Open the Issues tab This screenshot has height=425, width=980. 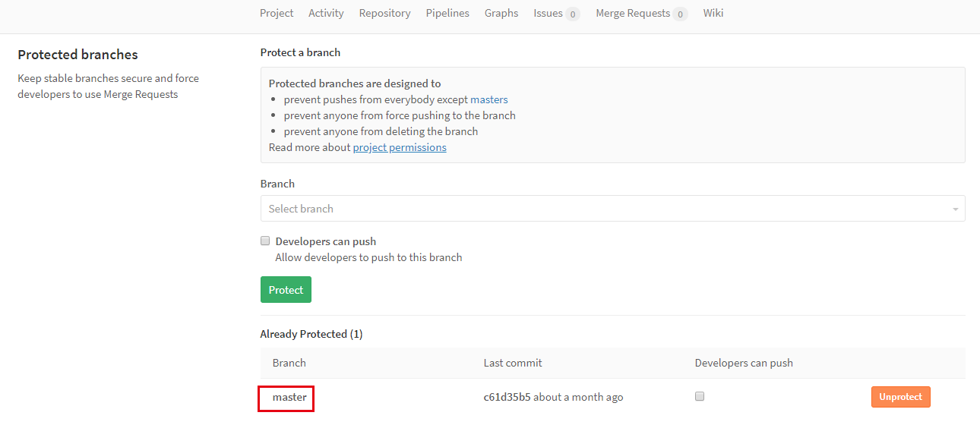click(x=548, y=13)
